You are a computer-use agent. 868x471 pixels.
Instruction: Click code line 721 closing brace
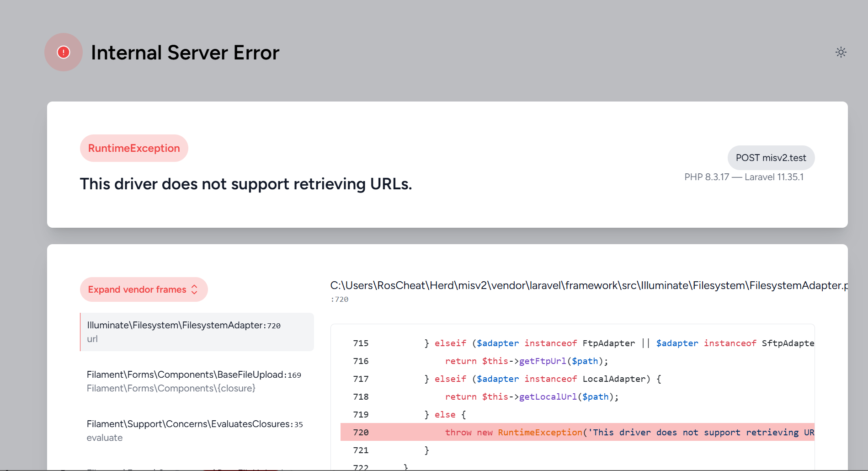(577, 450)
